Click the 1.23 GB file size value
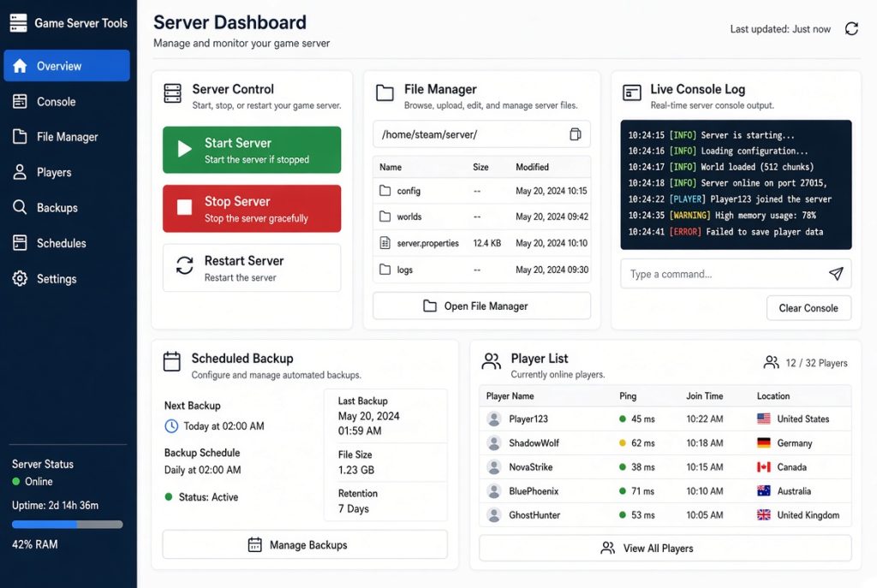Image resolution: width=877 pixels, height=588 pixels. [355, 470]
